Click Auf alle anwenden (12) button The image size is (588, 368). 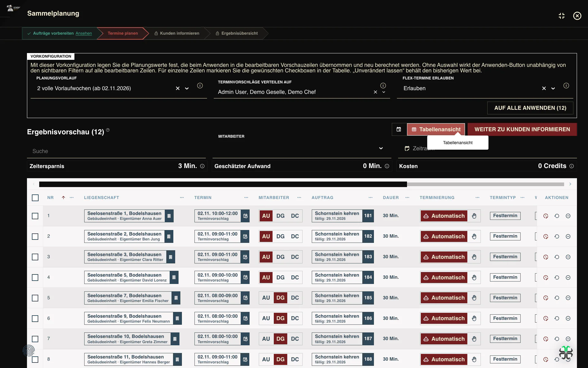[x=530, y=108]
